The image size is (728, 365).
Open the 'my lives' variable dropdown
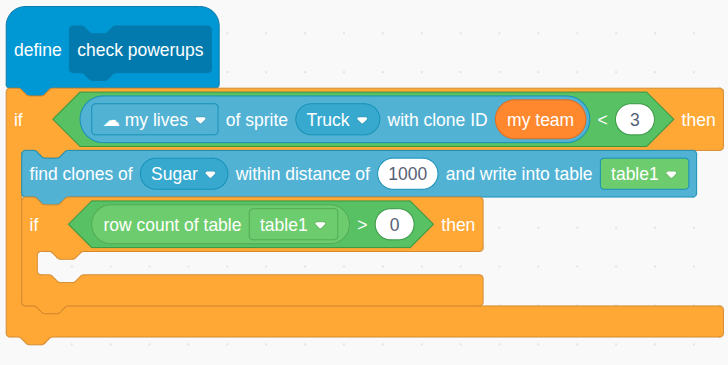(155, 120)
